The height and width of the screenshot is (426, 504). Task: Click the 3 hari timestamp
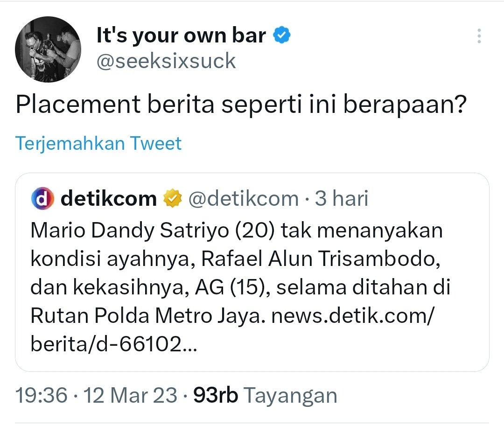[x=341, y=198]
